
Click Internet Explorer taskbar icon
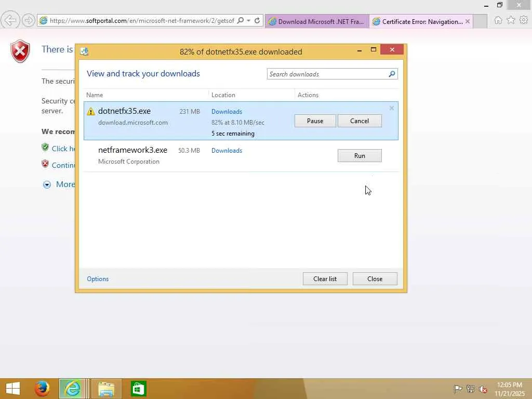click(72, 389)
